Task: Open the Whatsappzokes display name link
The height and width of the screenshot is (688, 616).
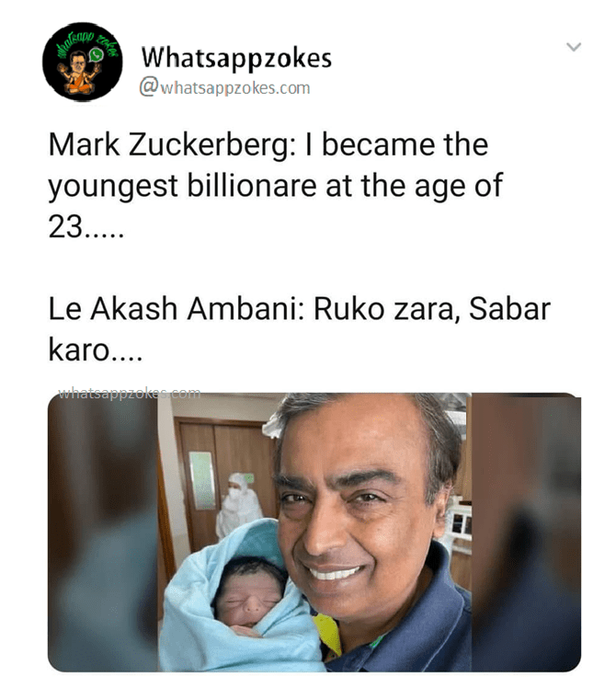Action: point(236,59)
